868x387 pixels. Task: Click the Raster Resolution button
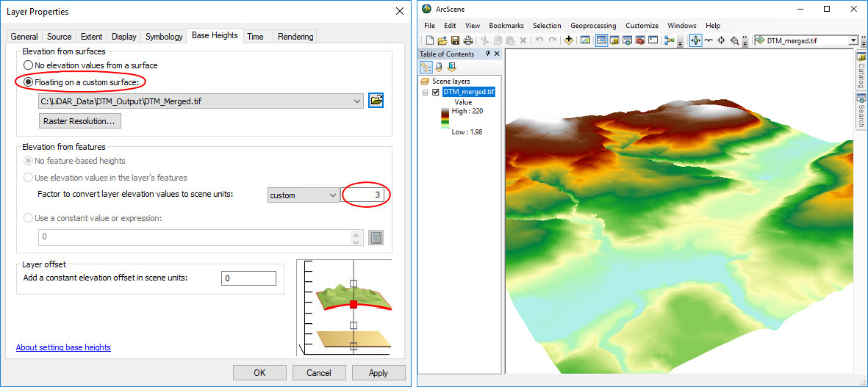[x=79, y=122]
